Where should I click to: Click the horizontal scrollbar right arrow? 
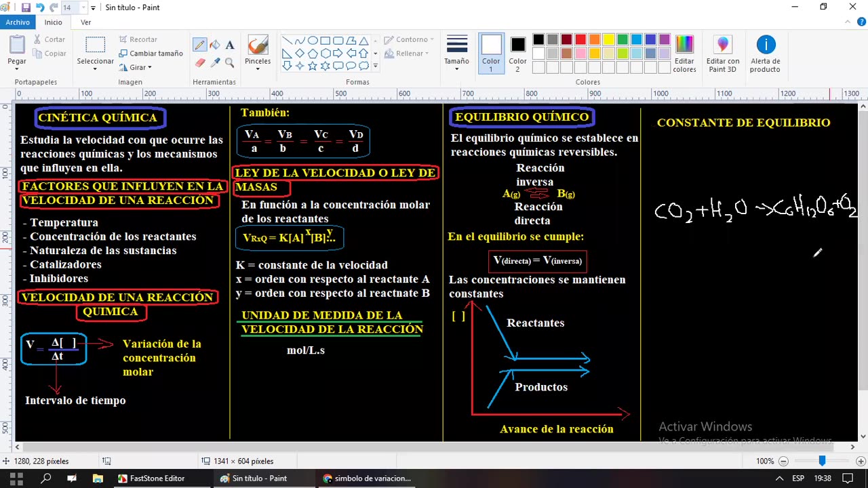click(x=852, y=447)
